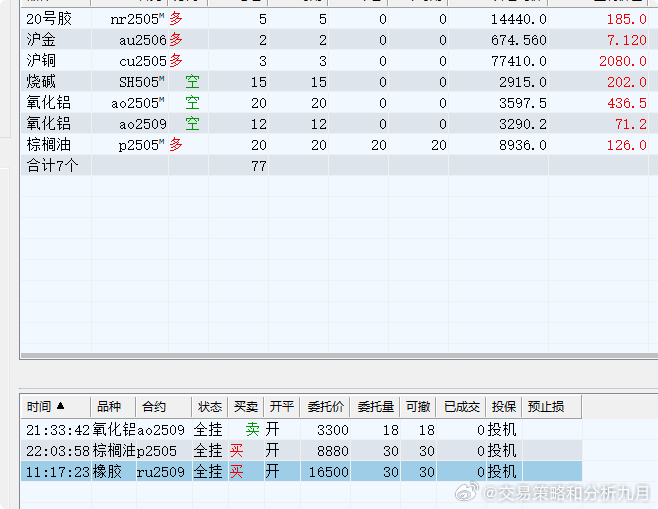Image resolution: width=658 pixels, height=509 pixels.
Task: Click the 品种 column header in orders table
Action: tap(113, 407)
